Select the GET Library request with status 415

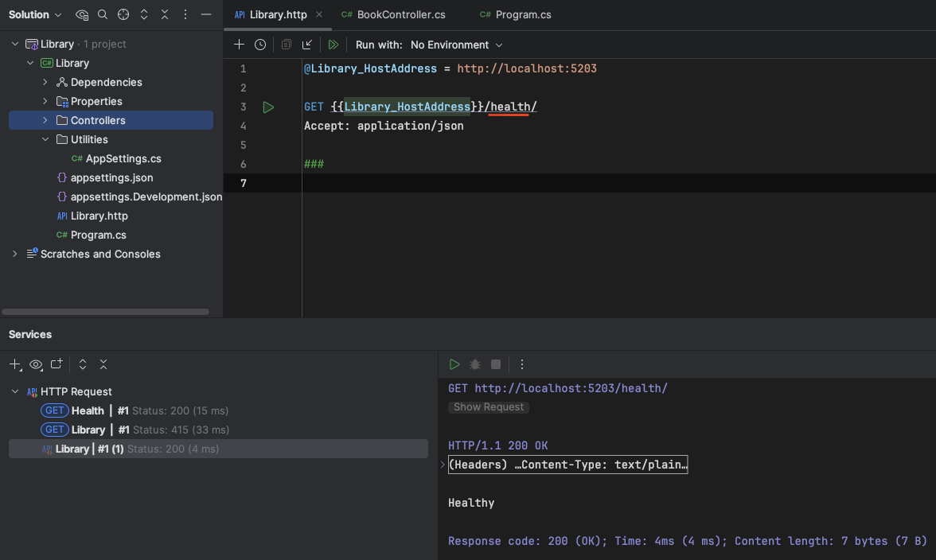coord(135,430)
